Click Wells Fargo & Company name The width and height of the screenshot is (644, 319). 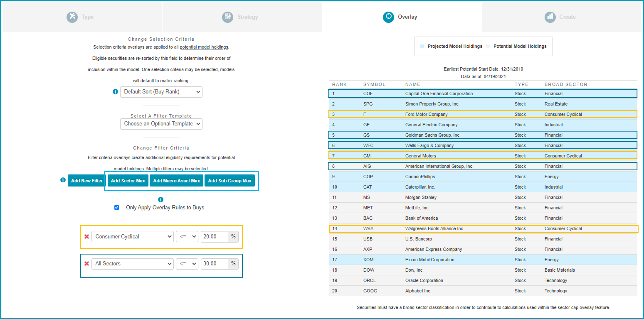[x=429, y=145]
